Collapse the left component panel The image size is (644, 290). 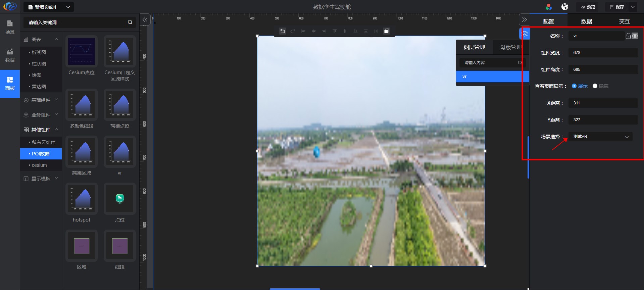(x=145, y=20)
